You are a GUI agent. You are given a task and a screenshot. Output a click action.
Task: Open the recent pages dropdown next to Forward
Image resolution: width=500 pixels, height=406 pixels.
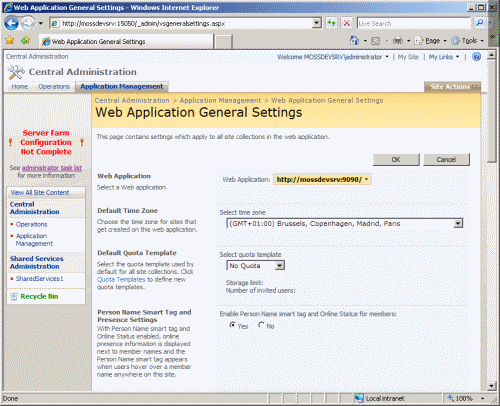pyautogui.click(x=41, y=23)
